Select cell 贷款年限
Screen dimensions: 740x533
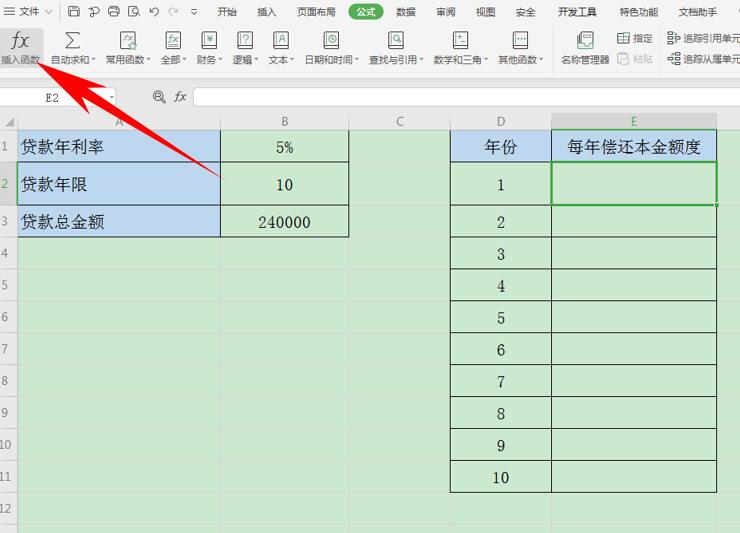click(x=119, y=184)
